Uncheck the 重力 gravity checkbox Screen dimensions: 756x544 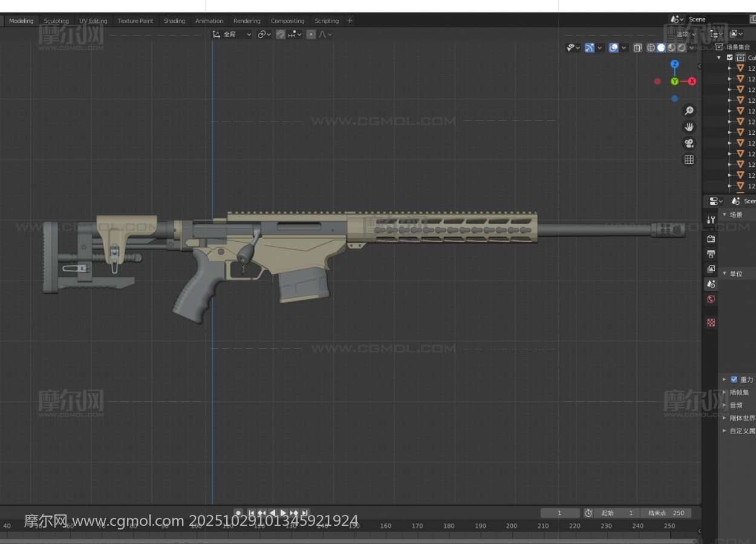(x=734, y=380)
